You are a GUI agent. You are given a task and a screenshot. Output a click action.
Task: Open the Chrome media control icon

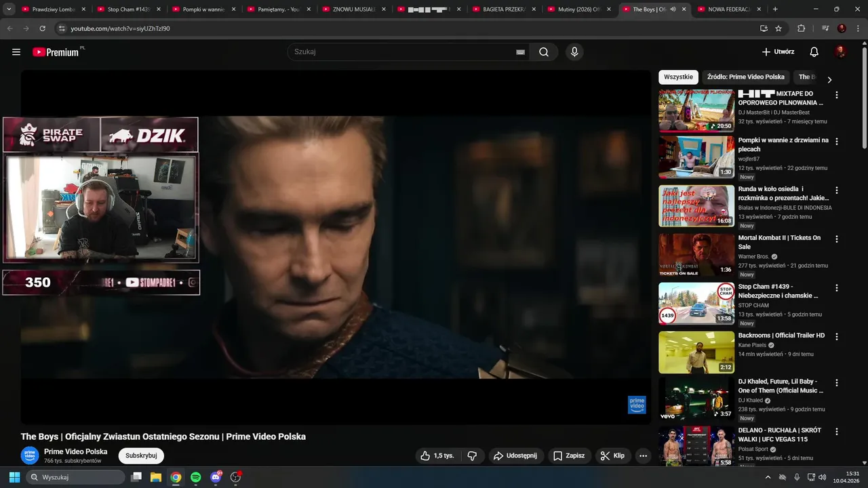pos(825,28)
